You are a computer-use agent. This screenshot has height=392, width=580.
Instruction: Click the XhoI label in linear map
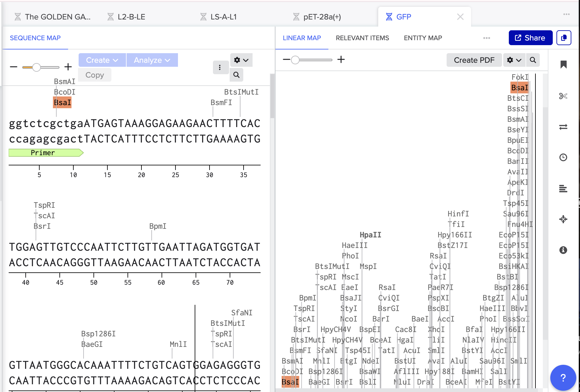[436, 329]
